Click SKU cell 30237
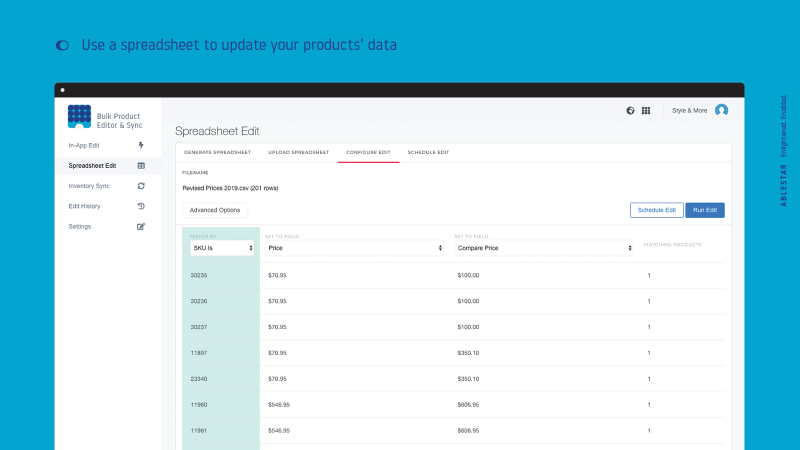 pos(199,327)
